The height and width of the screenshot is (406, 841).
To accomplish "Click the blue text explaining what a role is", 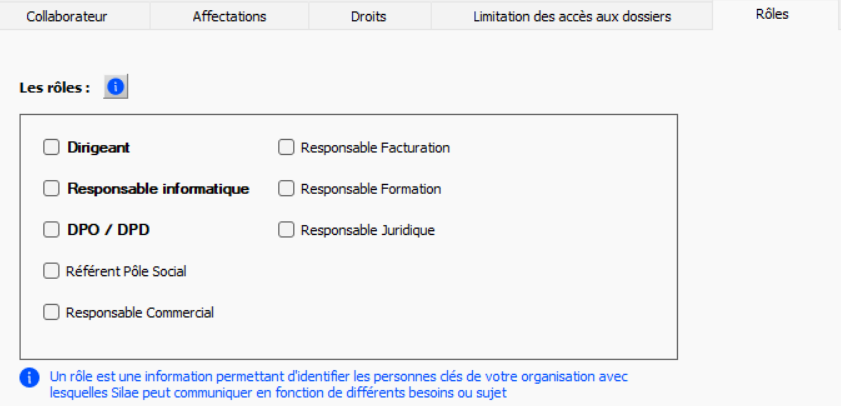I will pos(339,385).
